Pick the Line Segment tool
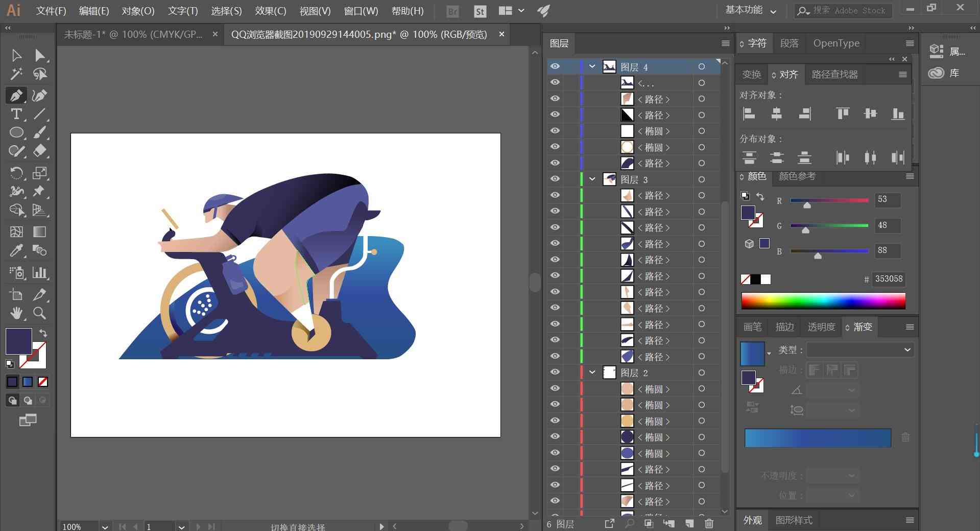Viewport: 980px width, 531px height. click(39, 114)
